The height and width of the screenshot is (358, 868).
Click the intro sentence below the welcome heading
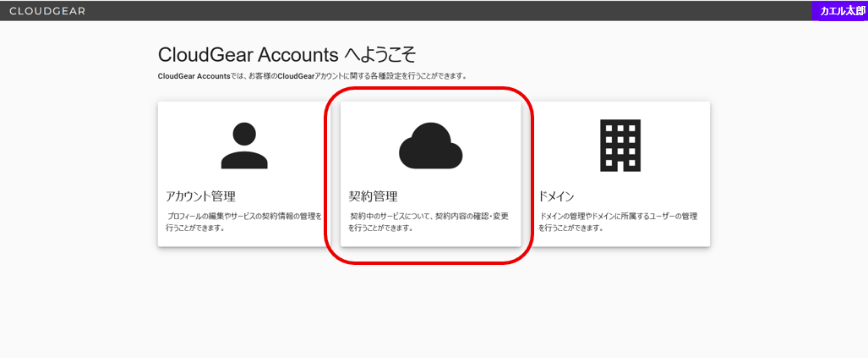coord(312,76)
